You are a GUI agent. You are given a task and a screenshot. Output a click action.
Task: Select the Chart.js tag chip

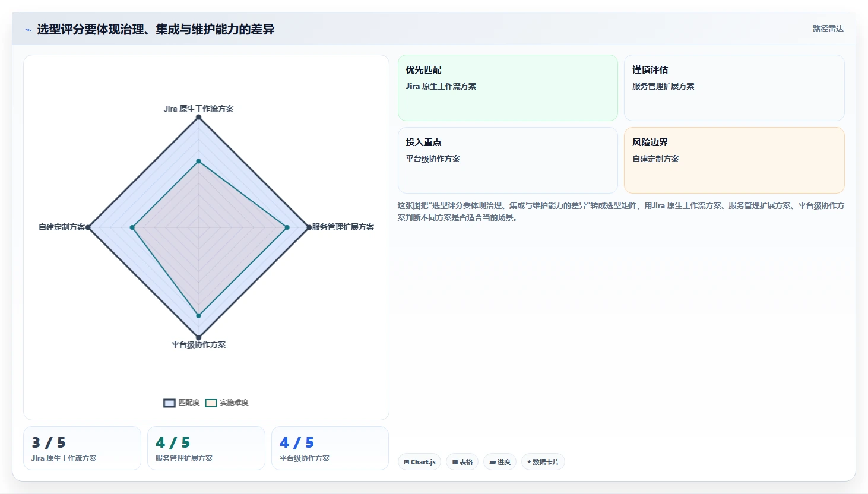pos(419,462)
